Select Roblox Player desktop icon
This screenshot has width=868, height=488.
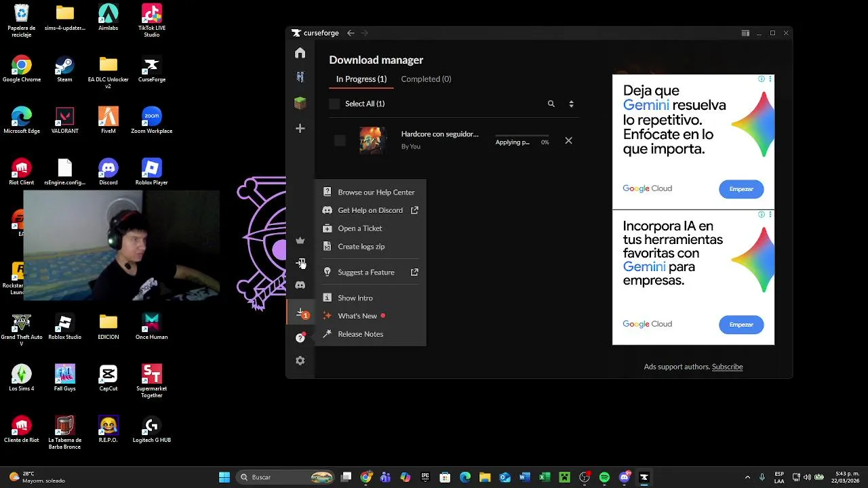click(x=151, y=173)
